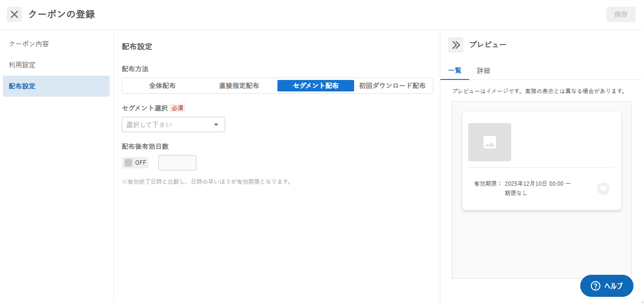Click the プレビューはイメージです notice text

pyautogui.click(x=539, y=91)
